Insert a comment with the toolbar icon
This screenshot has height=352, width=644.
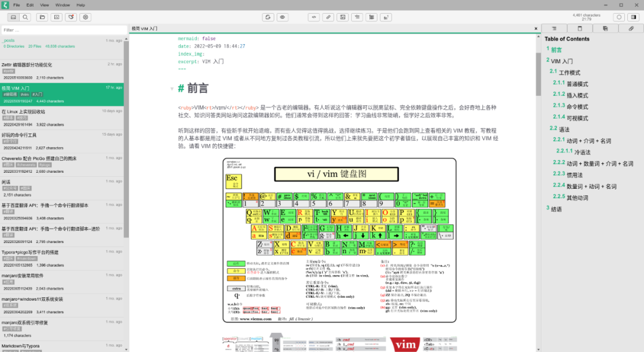pos(314,17)
